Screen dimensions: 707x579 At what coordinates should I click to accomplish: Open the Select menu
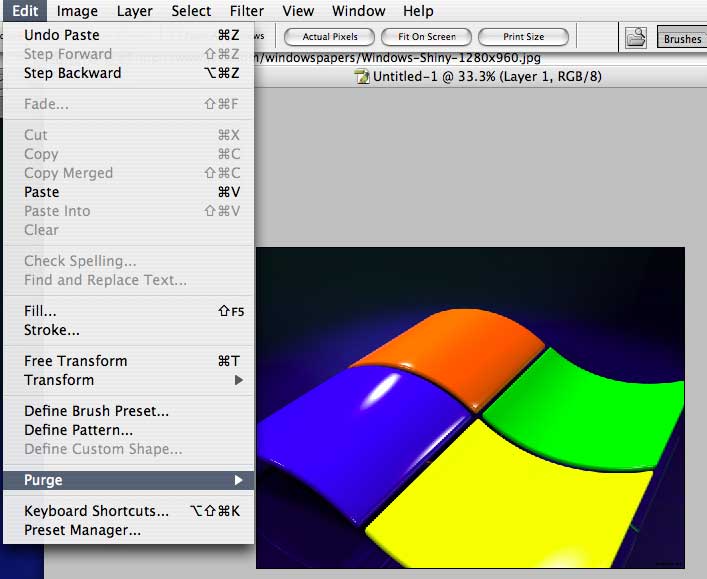pos(191,10)
